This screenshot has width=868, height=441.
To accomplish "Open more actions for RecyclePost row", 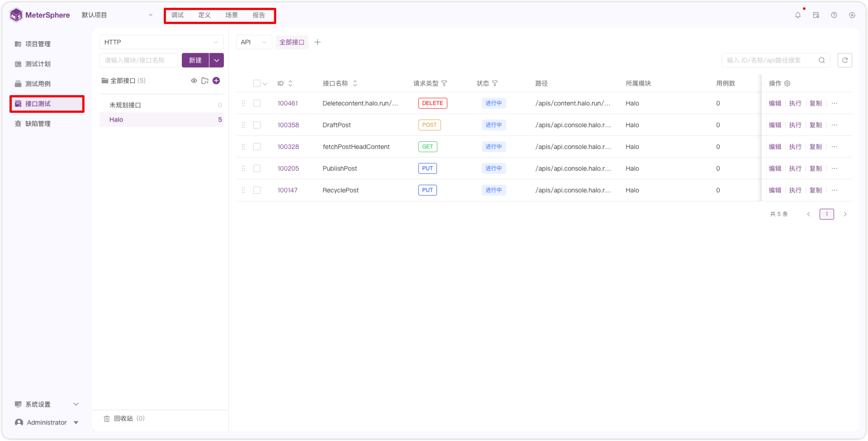I will tap(835, 190).
